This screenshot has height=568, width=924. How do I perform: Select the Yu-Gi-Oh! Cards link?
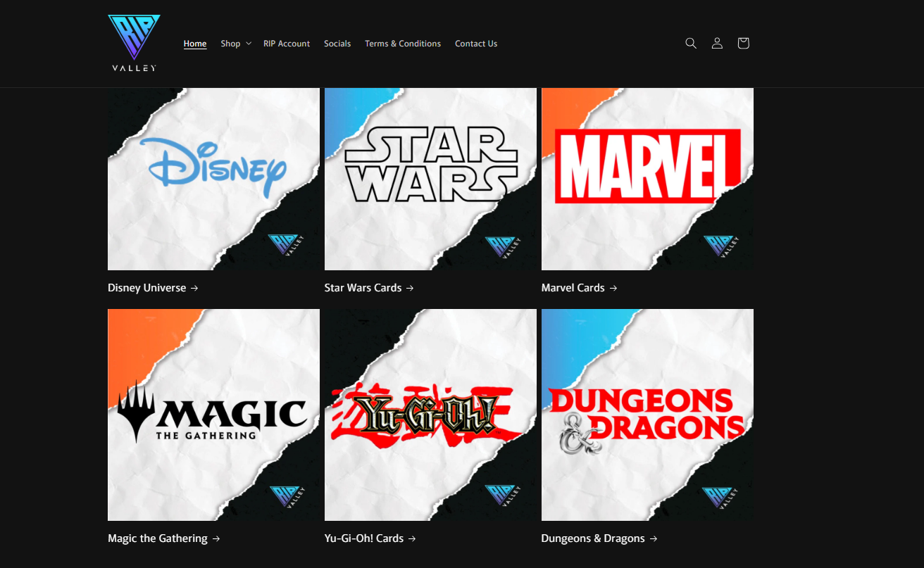coord(370,538)
